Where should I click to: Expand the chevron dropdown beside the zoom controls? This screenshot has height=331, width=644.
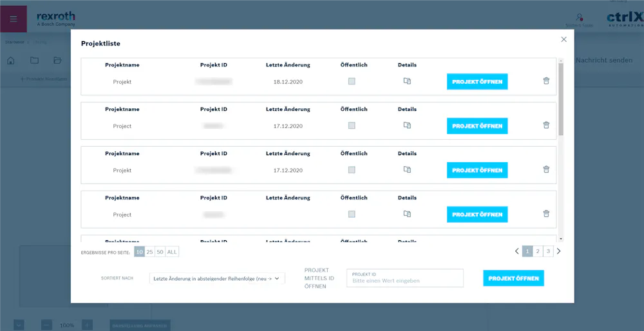[19, 325]
